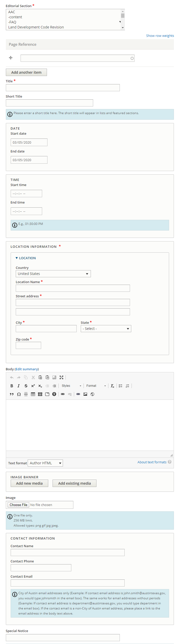The image size is (180, 644).
Task: Click the strikethrough icon
Action: (26, 386)
